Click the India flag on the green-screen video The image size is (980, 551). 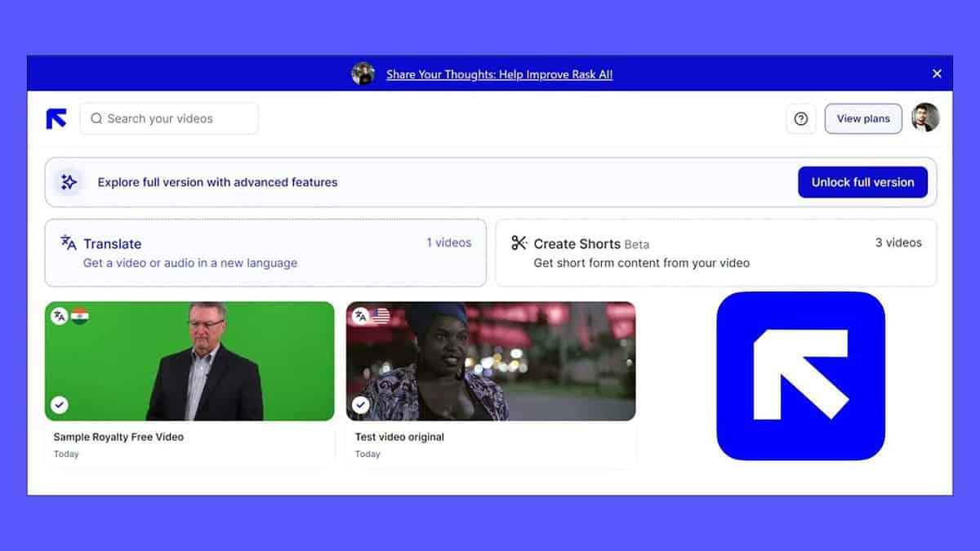click(x=79, y=316)
